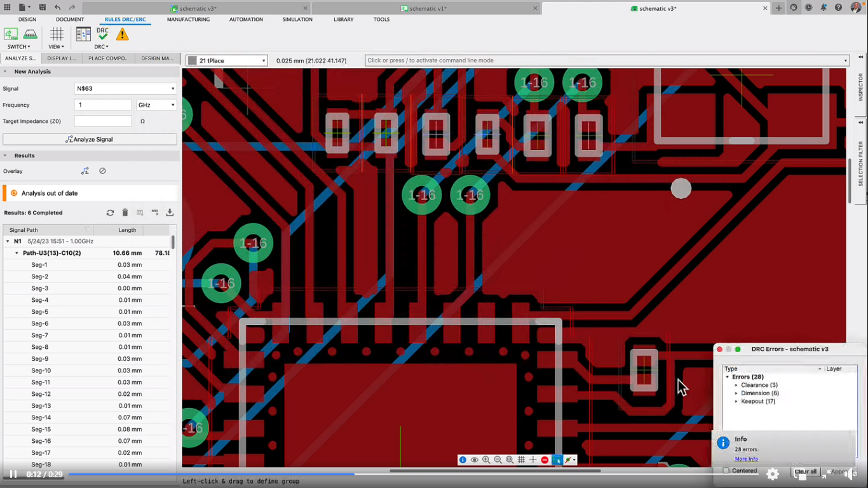Click the red stop icon in canvas toolbar
Viewport: 868px width, 488px height.
click(545, 460)
